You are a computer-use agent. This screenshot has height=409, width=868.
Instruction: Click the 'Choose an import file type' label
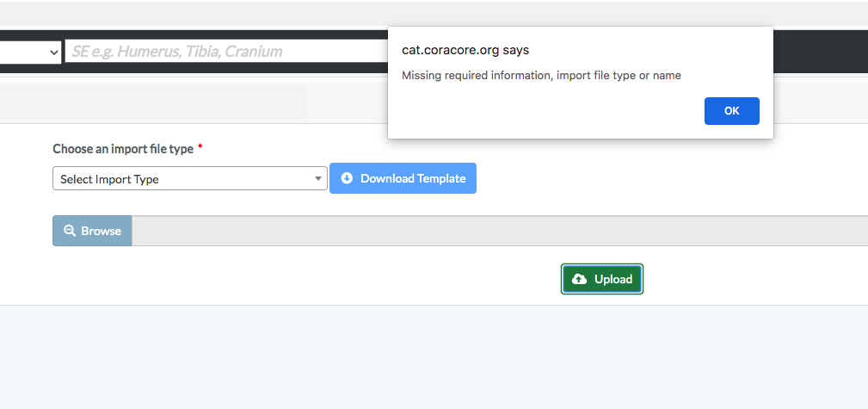pos(123,149)
